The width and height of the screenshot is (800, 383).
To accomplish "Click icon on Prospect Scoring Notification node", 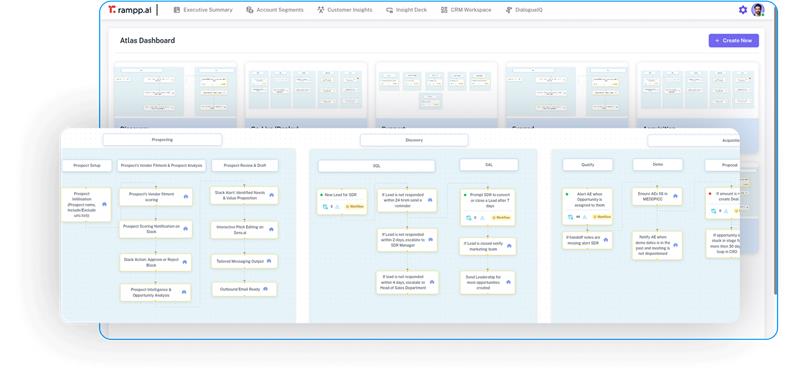I will coord(185,228).
